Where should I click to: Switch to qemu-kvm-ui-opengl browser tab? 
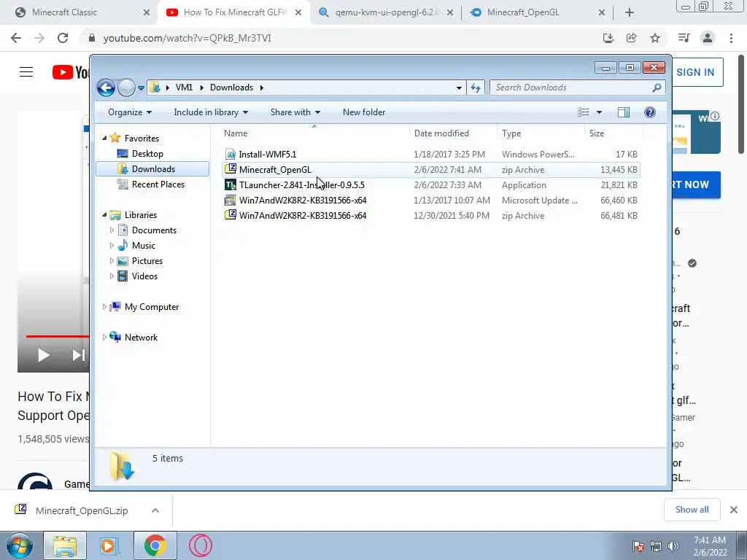386,12
